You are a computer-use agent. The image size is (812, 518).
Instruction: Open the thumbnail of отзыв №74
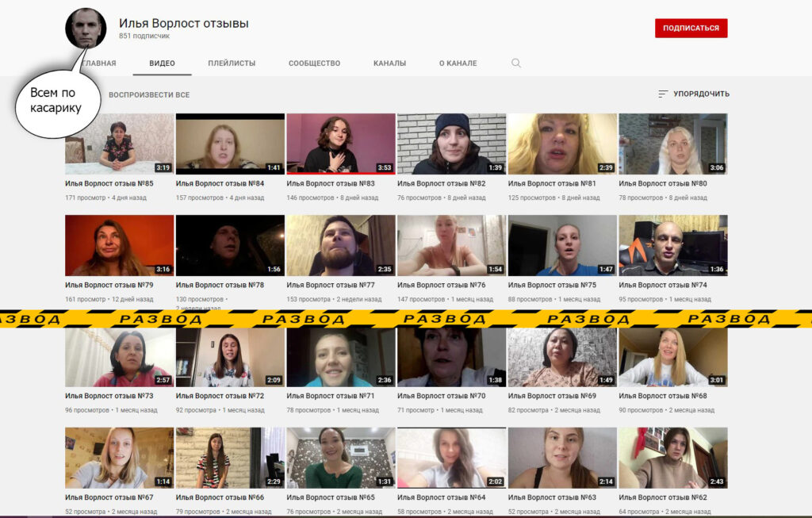pos(672,245)
